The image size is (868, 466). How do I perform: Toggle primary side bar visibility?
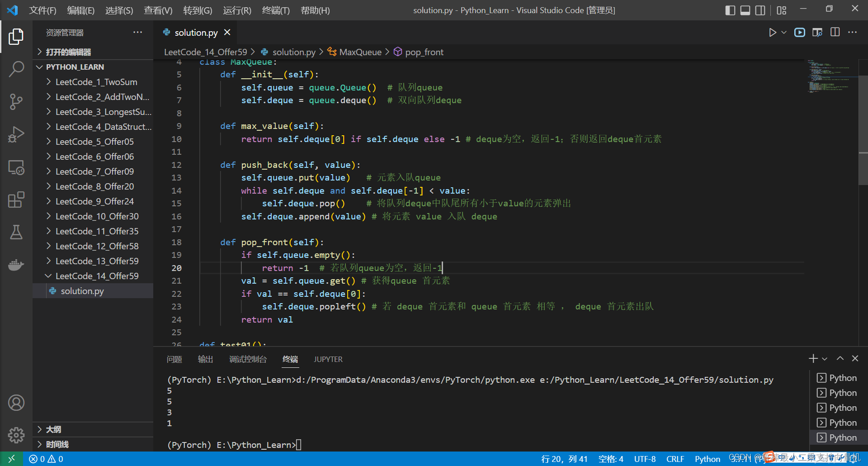click(730, 10)
